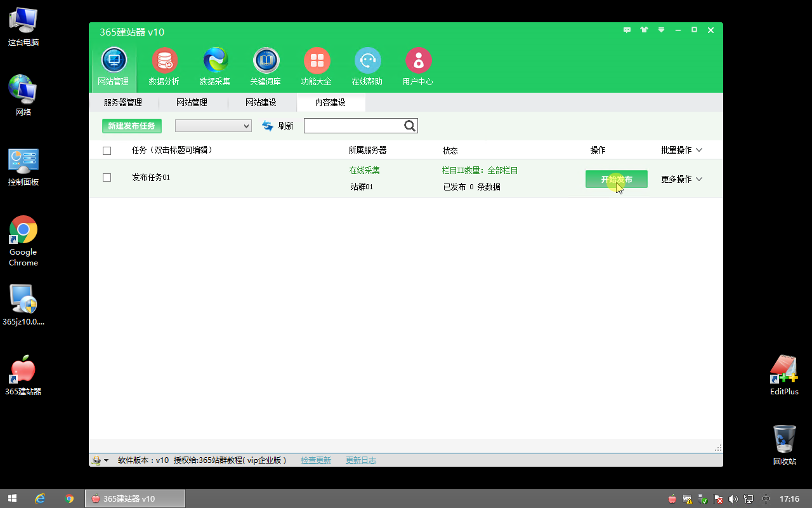Expand the arrow next to the status bar gear

click(106, 460)
